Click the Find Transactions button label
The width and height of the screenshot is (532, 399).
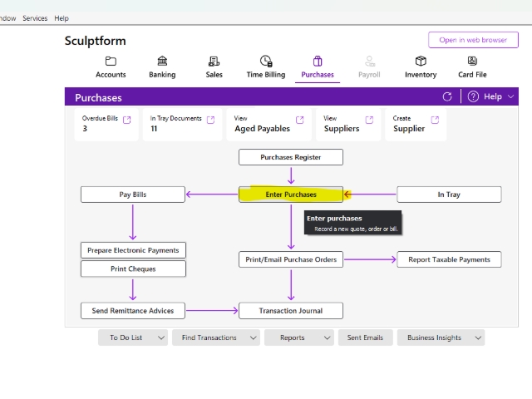(209, 337)
